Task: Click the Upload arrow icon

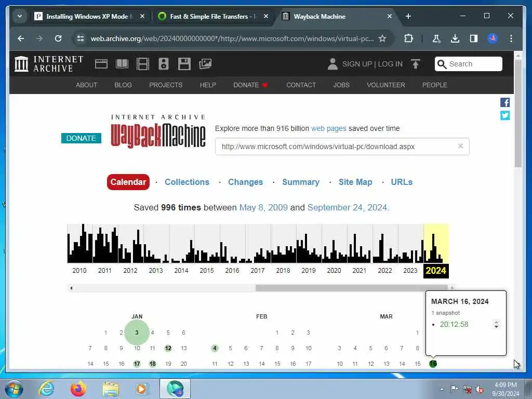Action: [x=415, y=64]
